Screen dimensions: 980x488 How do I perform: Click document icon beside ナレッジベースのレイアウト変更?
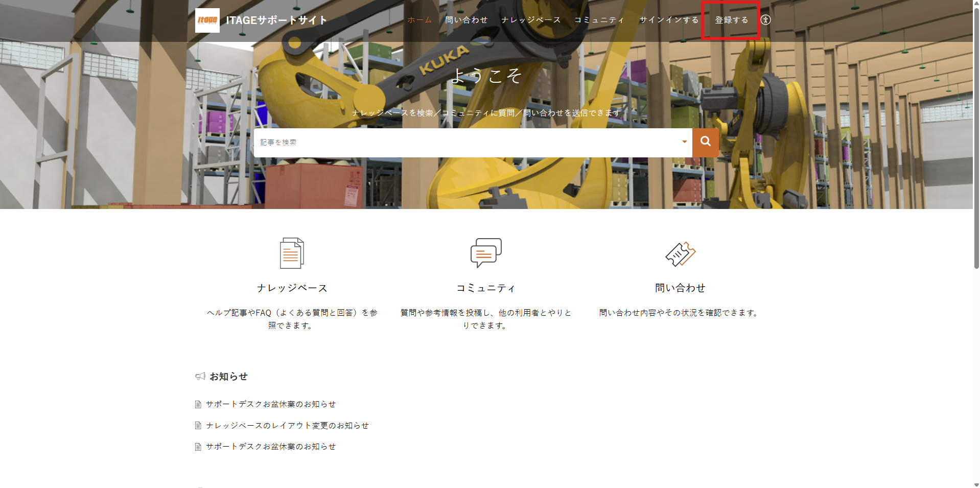(x=198, y=426)
